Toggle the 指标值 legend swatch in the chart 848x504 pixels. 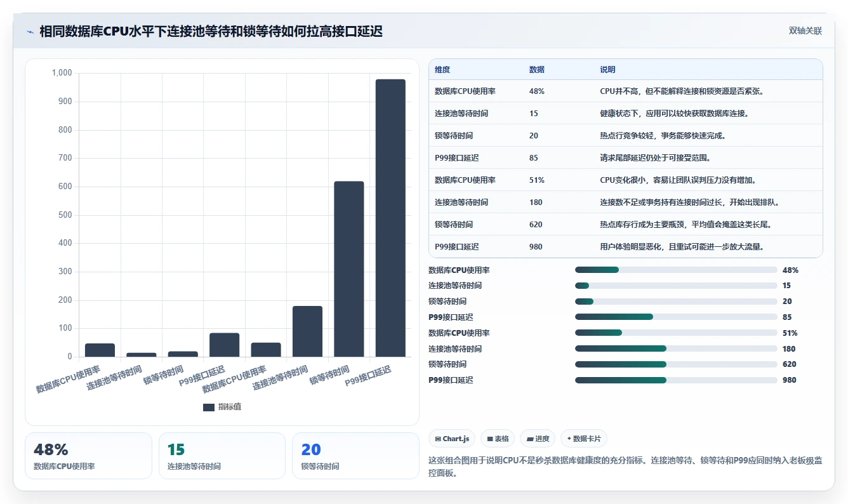209,407
